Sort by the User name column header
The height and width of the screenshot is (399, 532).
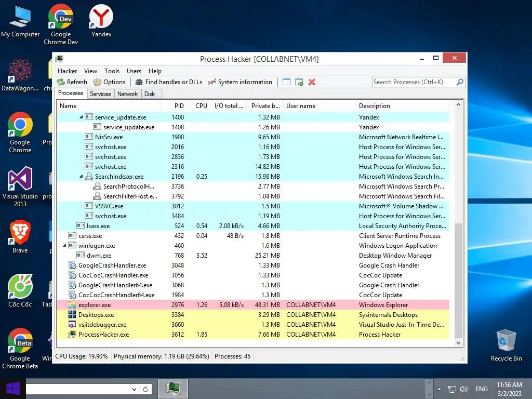click(x=320, y=106)
